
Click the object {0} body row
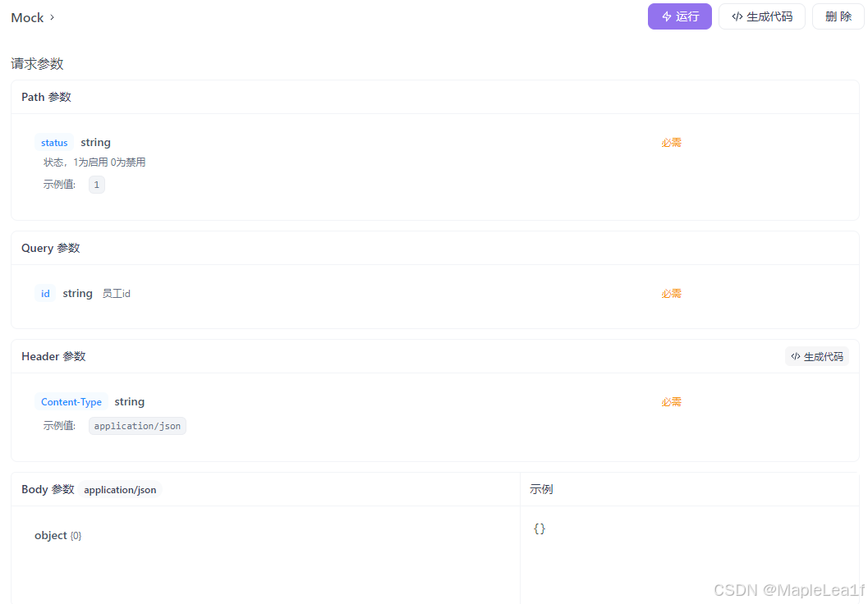(x=58, y=535)
